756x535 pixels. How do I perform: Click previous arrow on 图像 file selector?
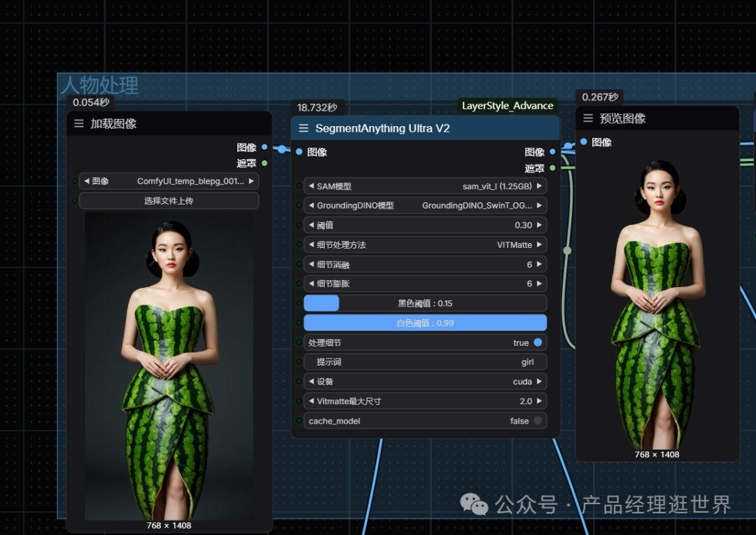click(86, 181)
